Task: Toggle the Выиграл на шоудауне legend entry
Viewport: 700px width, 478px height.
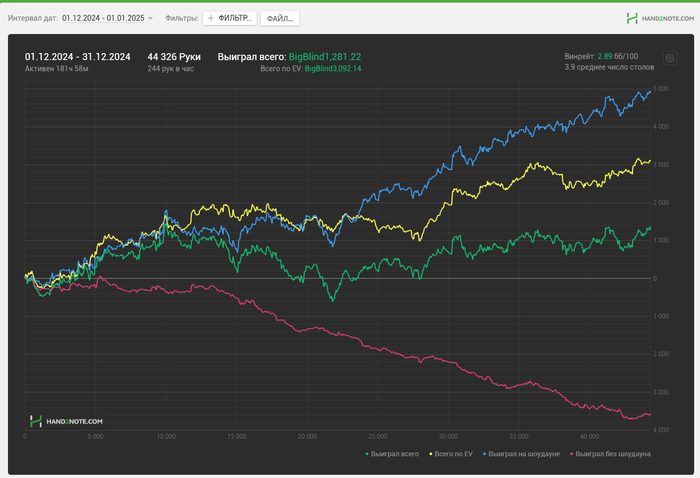Action: 521,454
